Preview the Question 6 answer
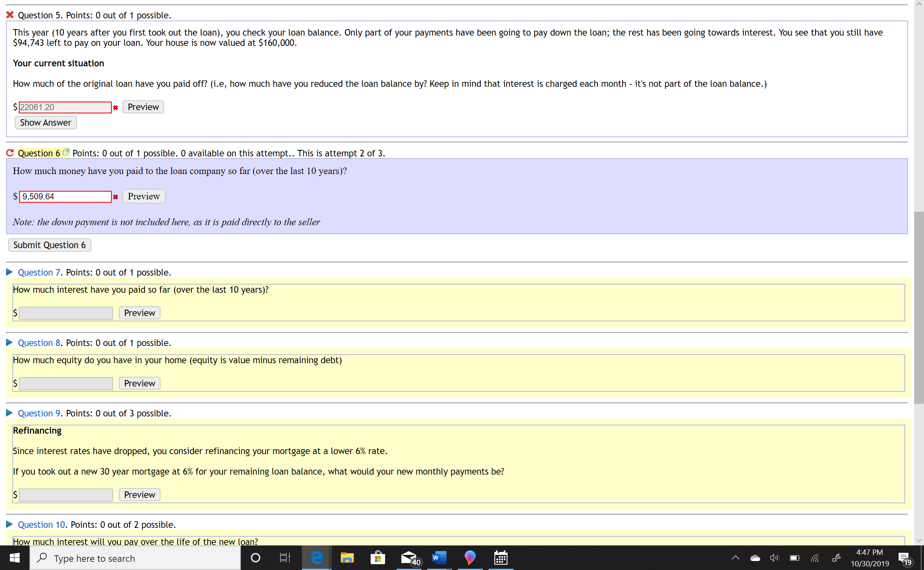This screenshot has height=570, width=924. (x=144, y=196)
